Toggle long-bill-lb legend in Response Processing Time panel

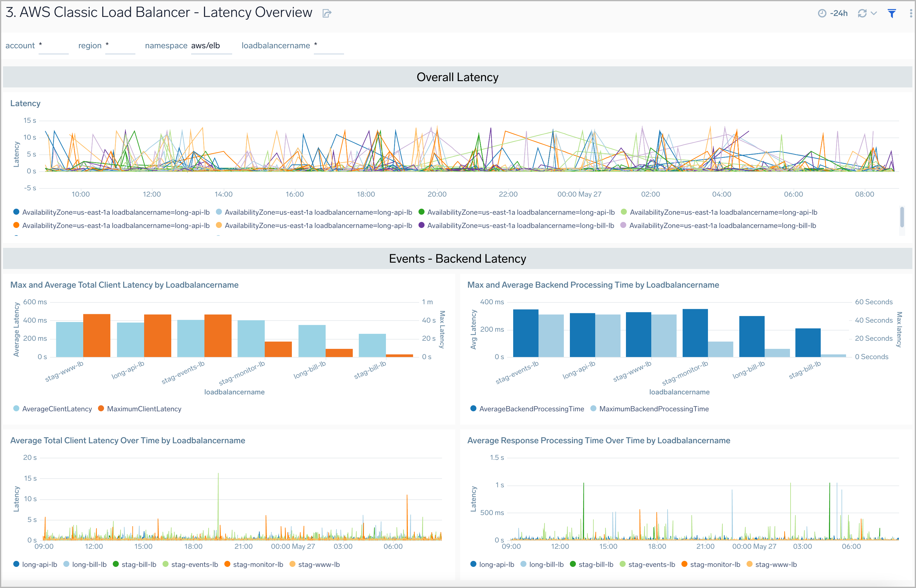542,565
